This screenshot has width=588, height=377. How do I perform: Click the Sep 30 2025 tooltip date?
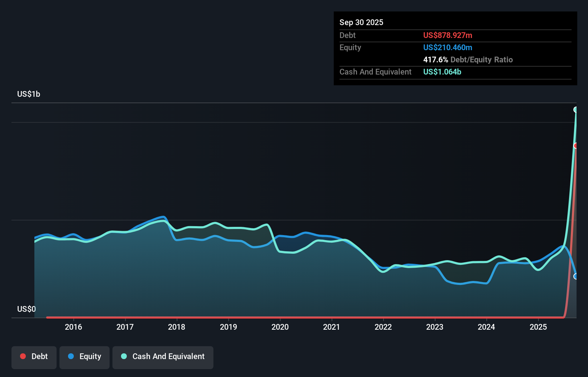click(361, 22)
